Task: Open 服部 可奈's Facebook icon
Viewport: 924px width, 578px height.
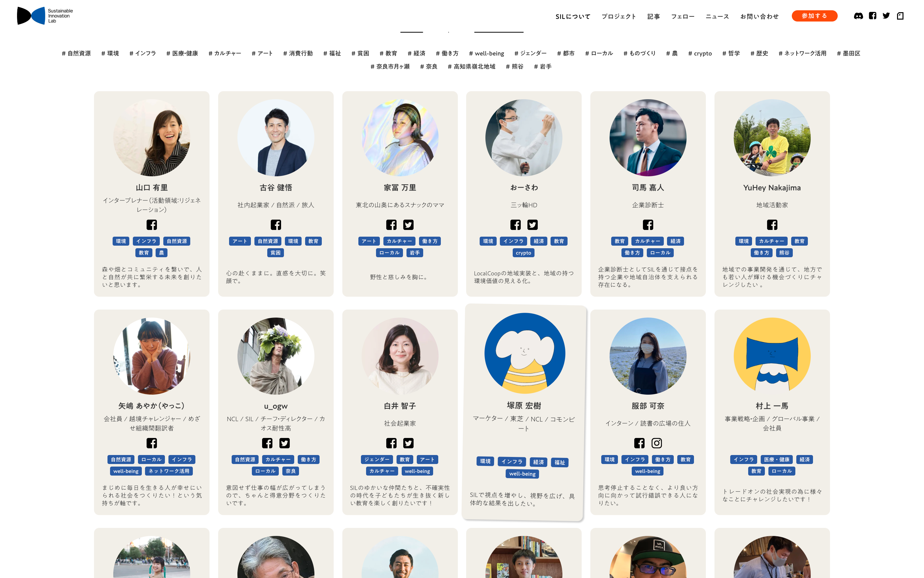Action: point(639,443)
